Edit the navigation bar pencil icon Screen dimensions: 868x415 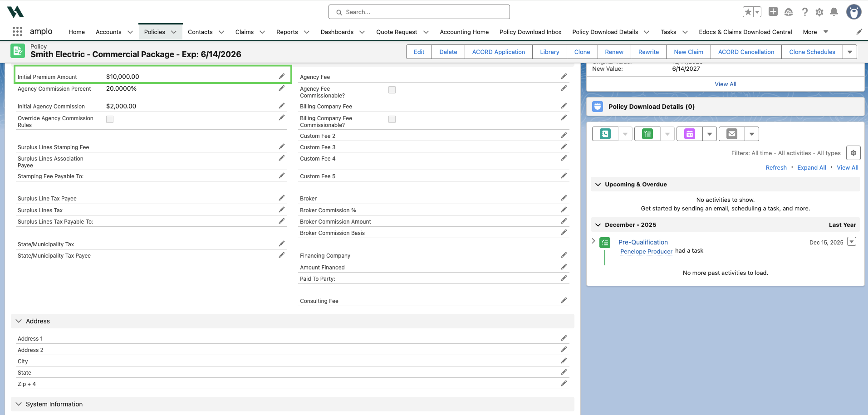pyautogui.click(x=859, y=32)
